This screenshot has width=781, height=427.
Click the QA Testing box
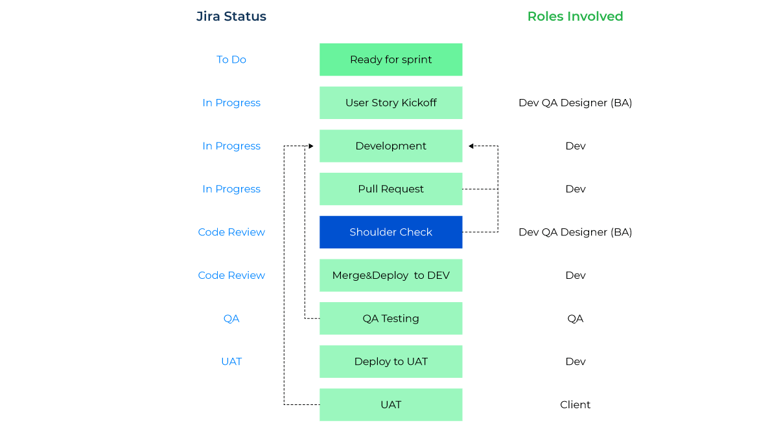390,318
